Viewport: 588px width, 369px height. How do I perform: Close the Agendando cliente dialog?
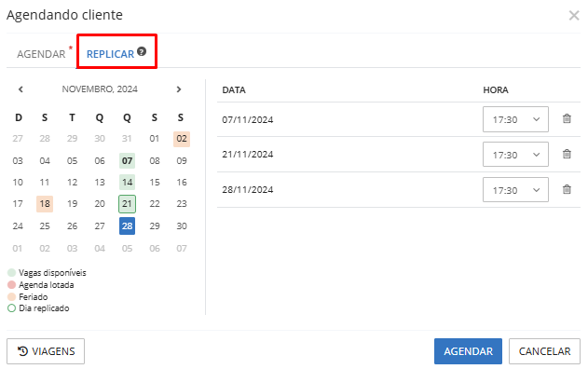tap(574, 15)
